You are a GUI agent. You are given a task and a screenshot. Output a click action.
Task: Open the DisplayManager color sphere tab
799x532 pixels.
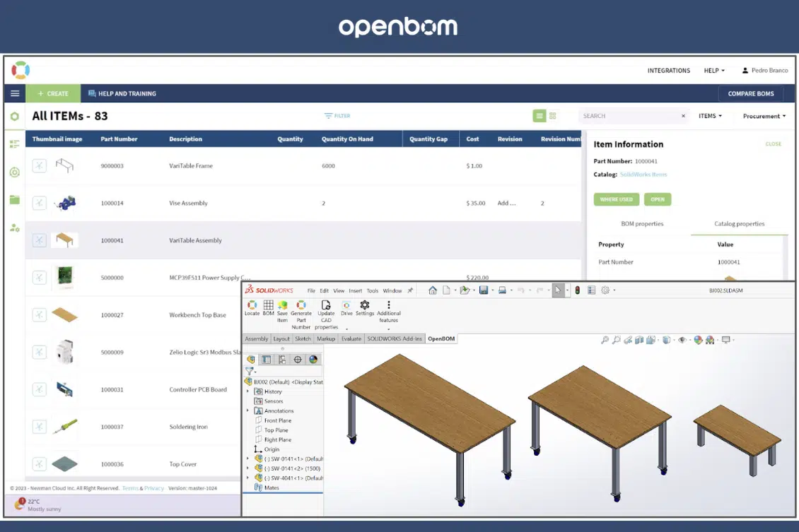pyautogui.click(x=313, y=360)
